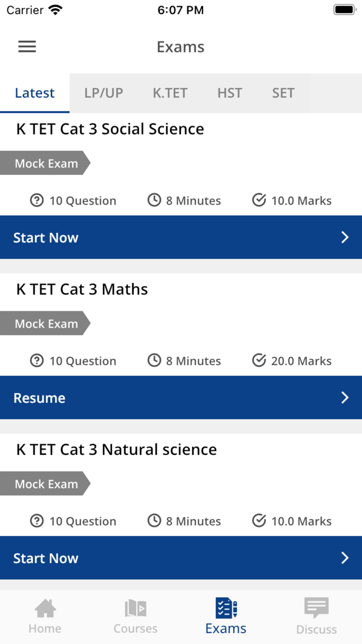The height and width of the screenshot is (644, 362).
Task: Switch to the SET tab
Action: click(x=283, y=93)
